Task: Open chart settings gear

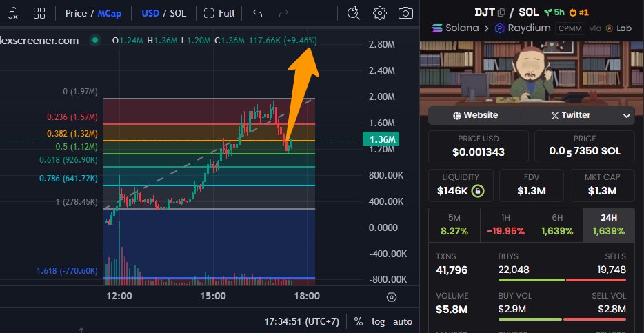Action: [379, 13]
